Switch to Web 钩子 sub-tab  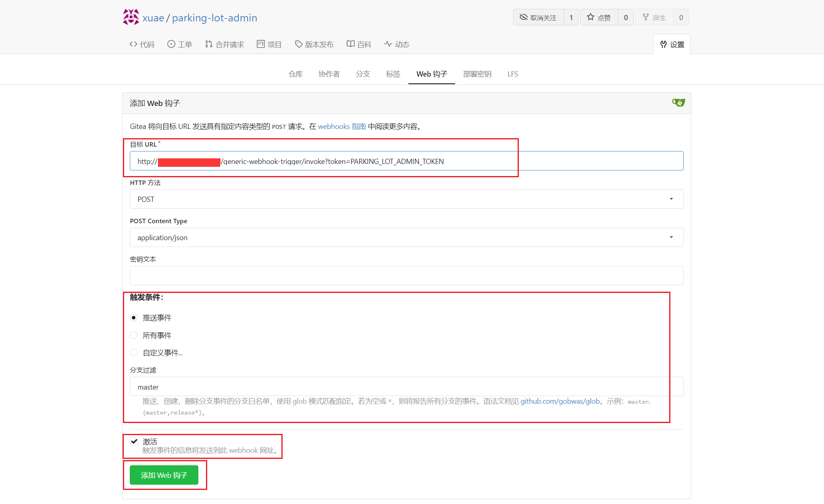coord(432,74)
